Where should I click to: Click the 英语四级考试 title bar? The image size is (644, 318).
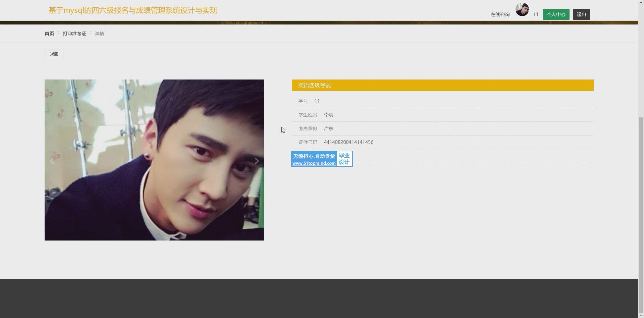pos(443,85)
